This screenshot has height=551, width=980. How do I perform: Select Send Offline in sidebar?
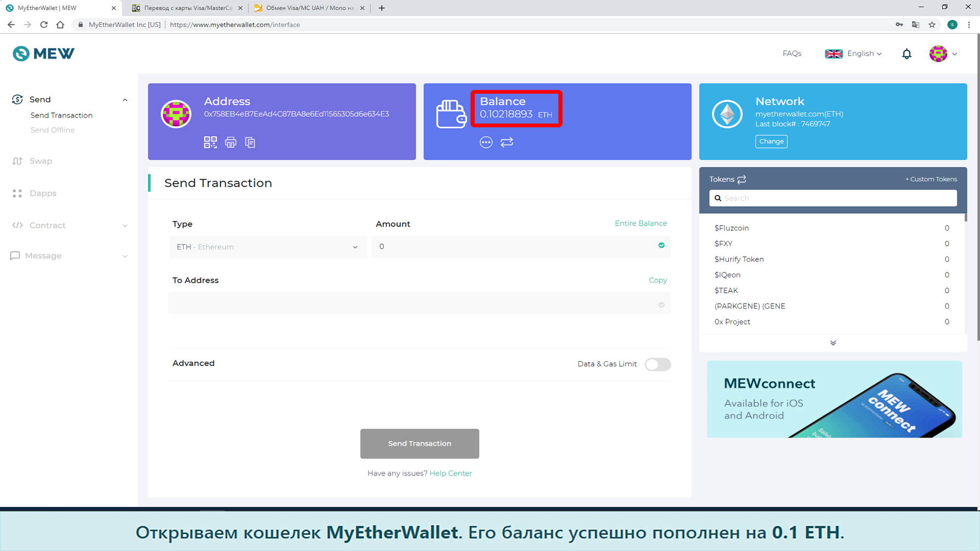coord(53,130)
